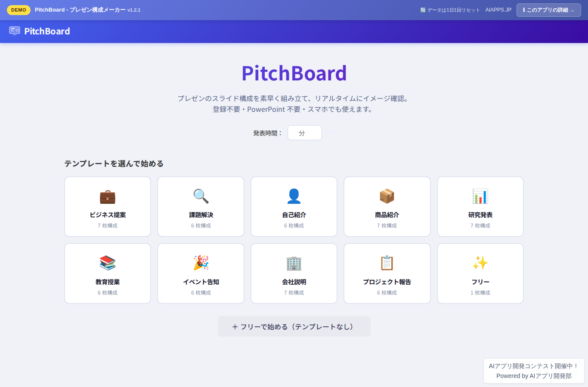Viewport: 588px width, 387px height.
Task: Click the reset cycle icon in top bar
Action: (423, 10)
